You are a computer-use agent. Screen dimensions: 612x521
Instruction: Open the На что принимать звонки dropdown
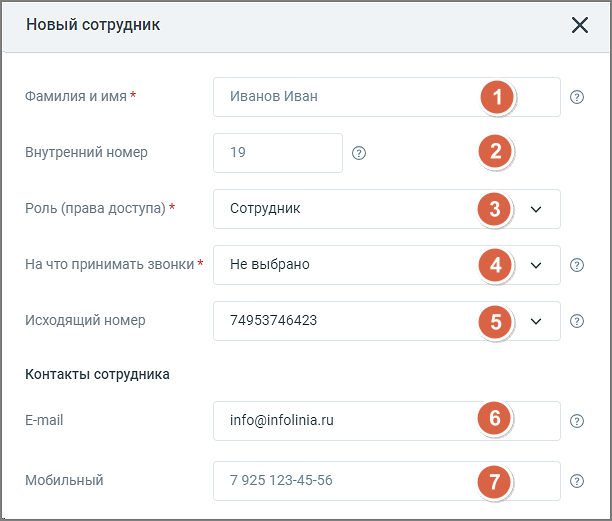pos(387,265)
